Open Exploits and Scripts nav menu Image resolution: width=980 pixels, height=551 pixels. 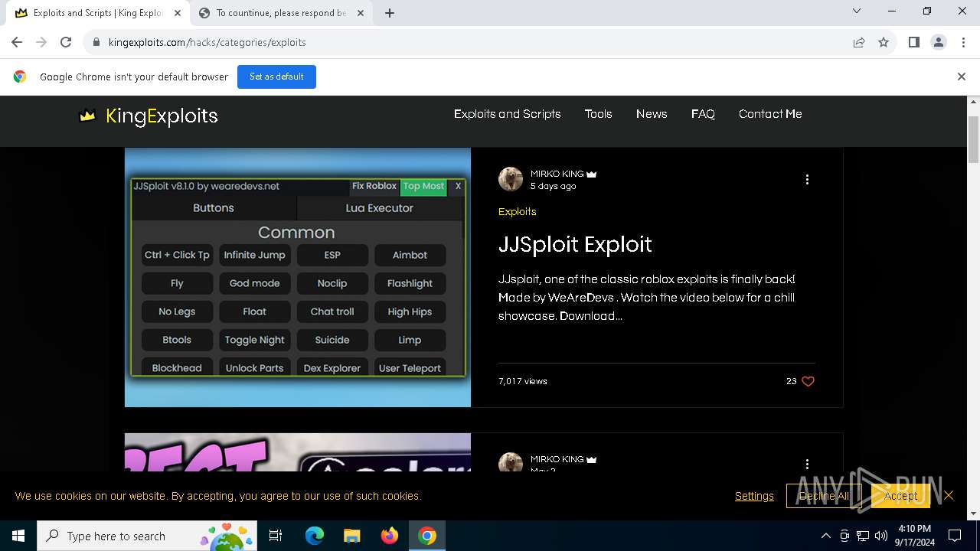(507, 114)
